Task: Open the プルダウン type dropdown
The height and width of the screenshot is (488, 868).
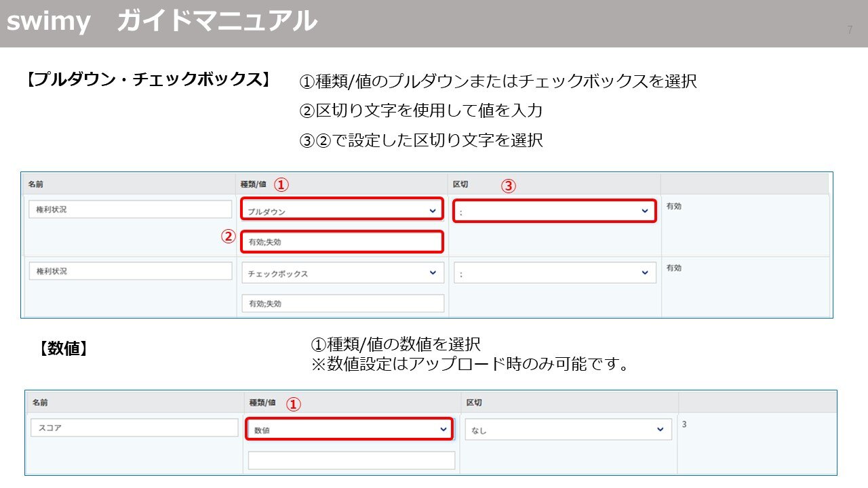Action: pyautogui.click(x=341, y=210)
